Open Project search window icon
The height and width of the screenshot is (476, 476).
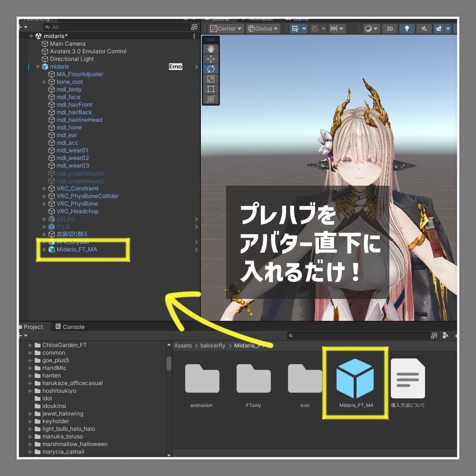[x=434, y=336]
